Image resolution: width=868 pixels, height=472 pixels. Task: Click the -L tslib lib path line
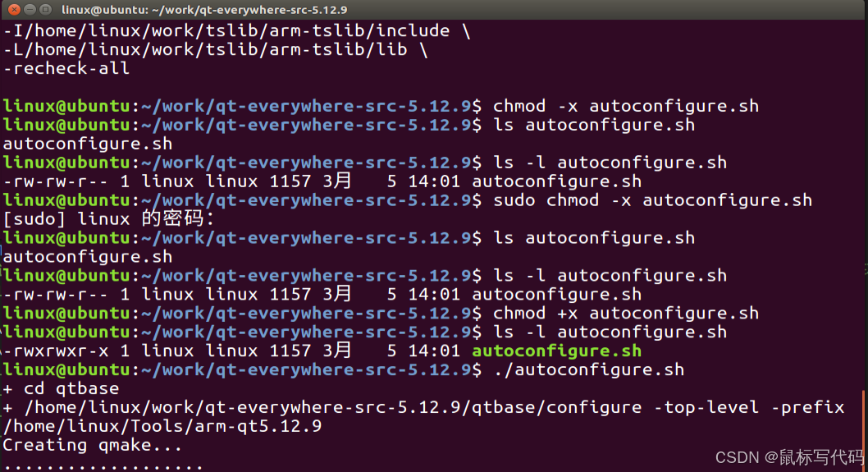click(x=215, y=49)
